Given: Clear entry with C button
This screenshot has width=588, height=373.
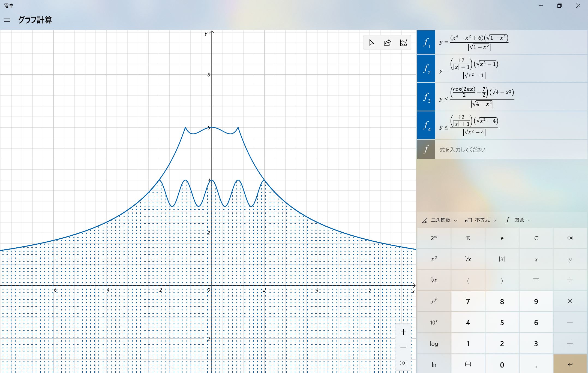Looking at the screenshot, I should point(536,238).
